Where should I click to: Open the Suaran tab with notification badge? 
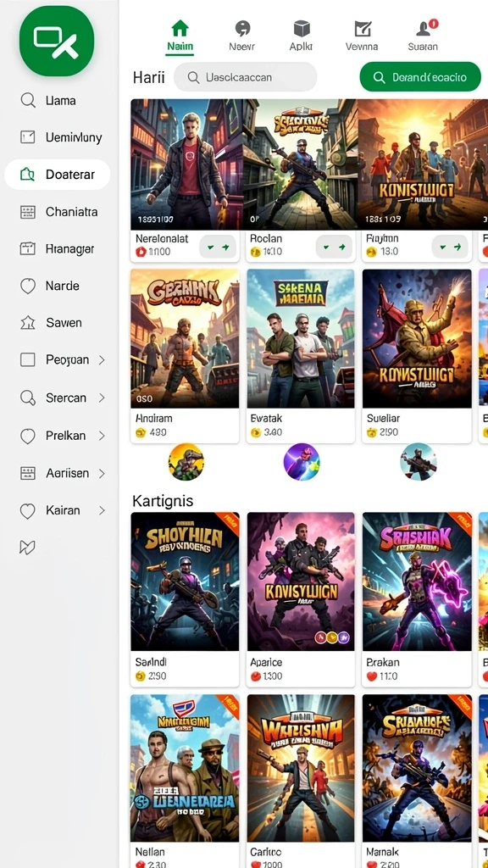tap(424, 36)
